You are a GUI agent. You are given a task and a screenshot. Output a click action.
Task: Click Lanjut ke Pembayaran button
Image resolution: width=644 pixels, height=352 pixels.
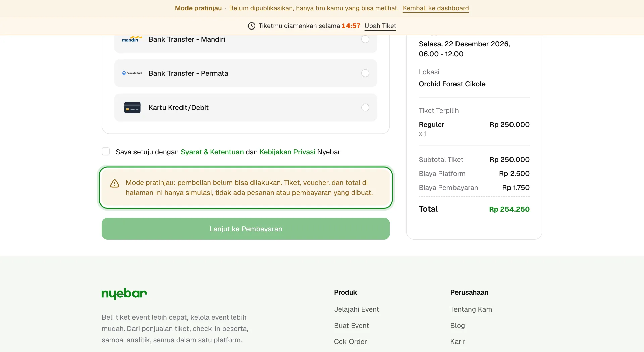246,229
